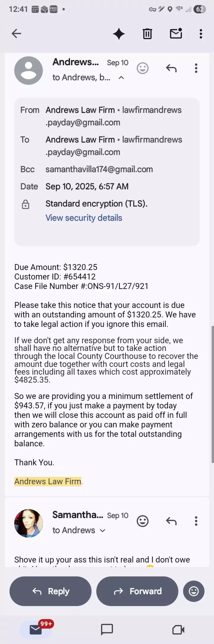Viewport: 214px width, 644px height.
Task: Open the top bar overflow menu
Action: point(201,34)
